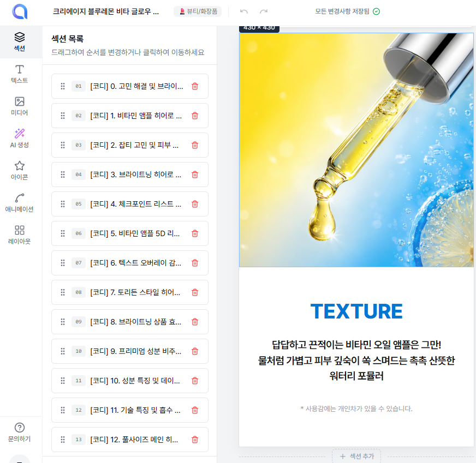
Task: Delete section 11 성분 특징 및 데이
Action: tap(195, 381)
